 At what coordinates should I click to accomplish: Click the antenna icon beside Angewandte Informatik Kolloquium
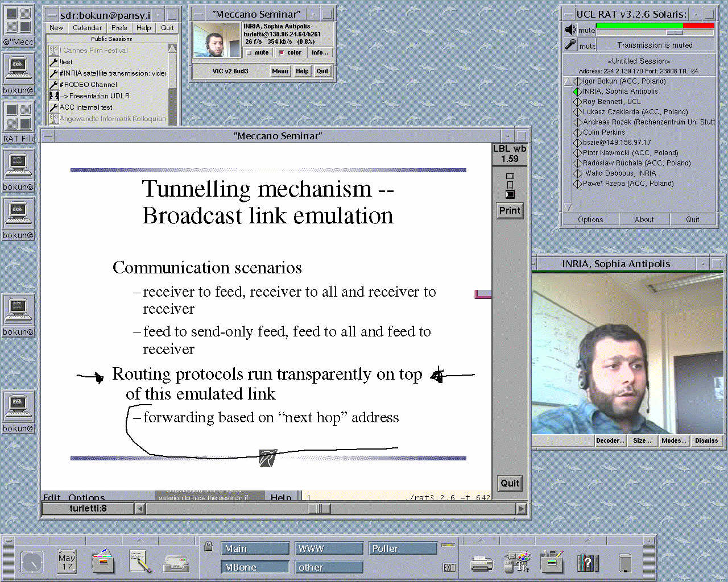(x=54, y=119)
